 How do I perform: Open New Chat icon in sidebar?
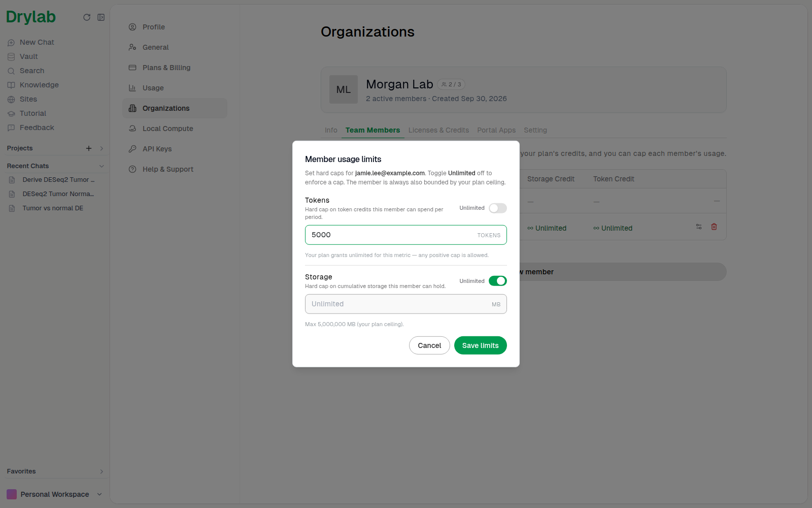(11, 43)
